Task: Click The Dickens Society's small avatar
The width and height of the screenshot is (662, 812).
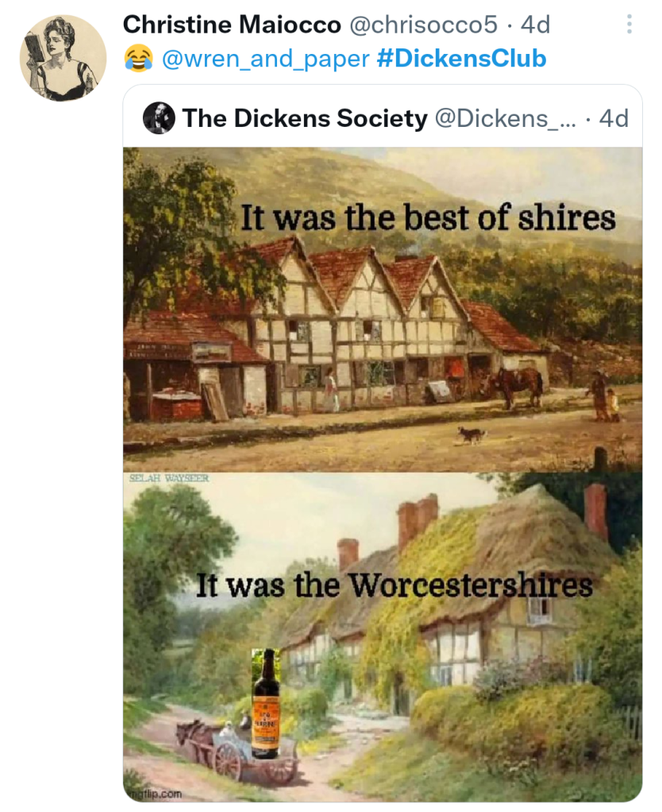Action: (159, 118)
